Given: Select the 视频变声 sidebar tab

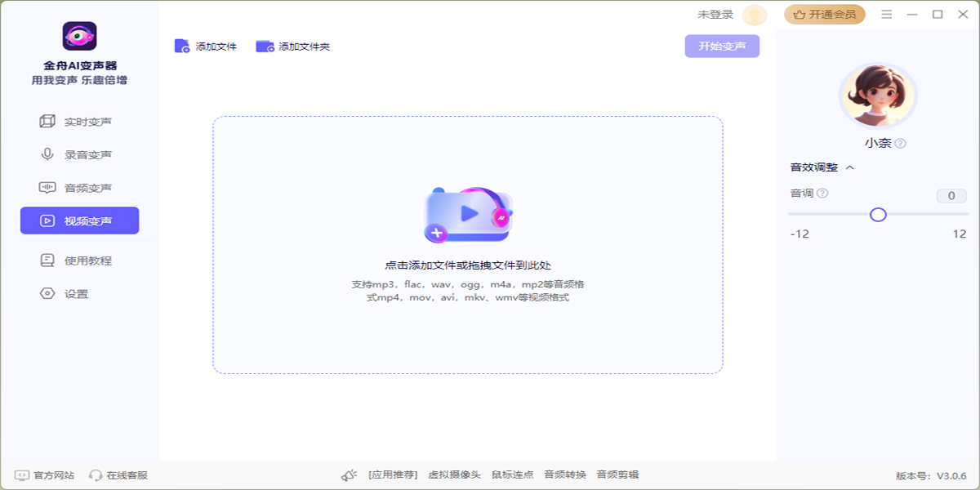Looking at the screenshot, I should (79, 220).
